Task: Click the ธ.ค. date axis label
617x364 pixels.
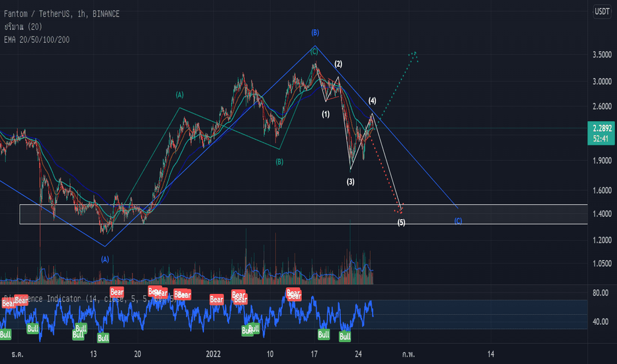Action: (18, 354)
